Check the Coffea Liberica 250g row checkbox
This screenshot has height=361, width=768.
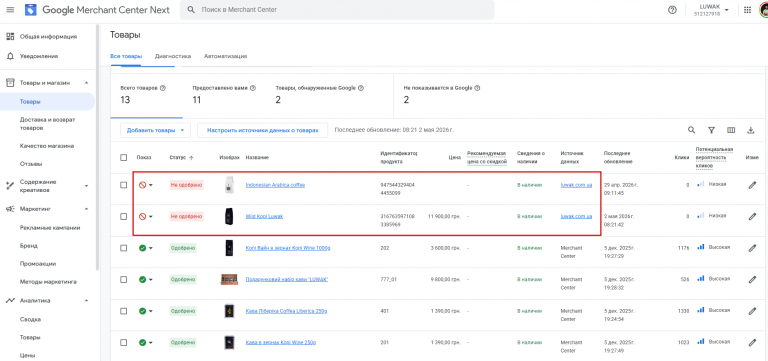click(123, 311)
